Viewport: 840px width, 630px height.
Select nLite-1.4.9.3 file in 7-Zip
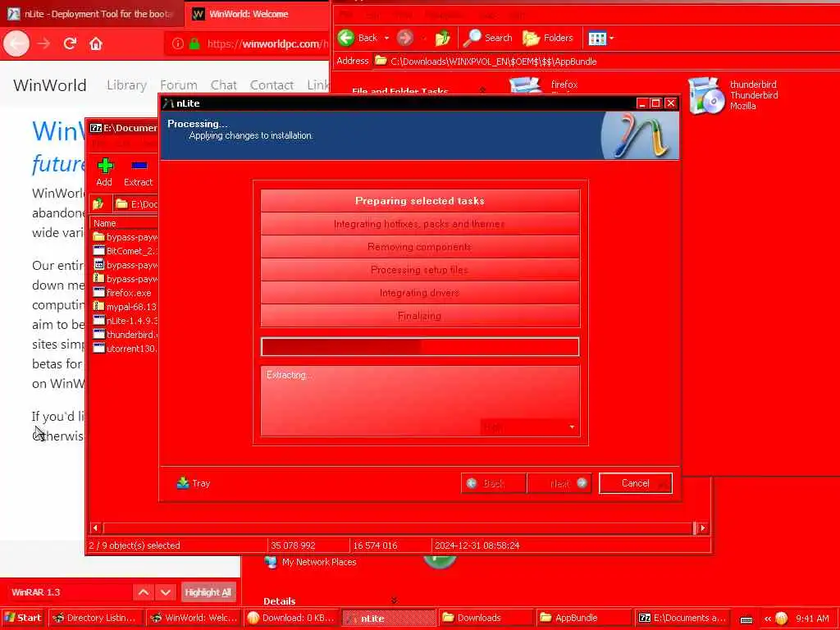126,321
